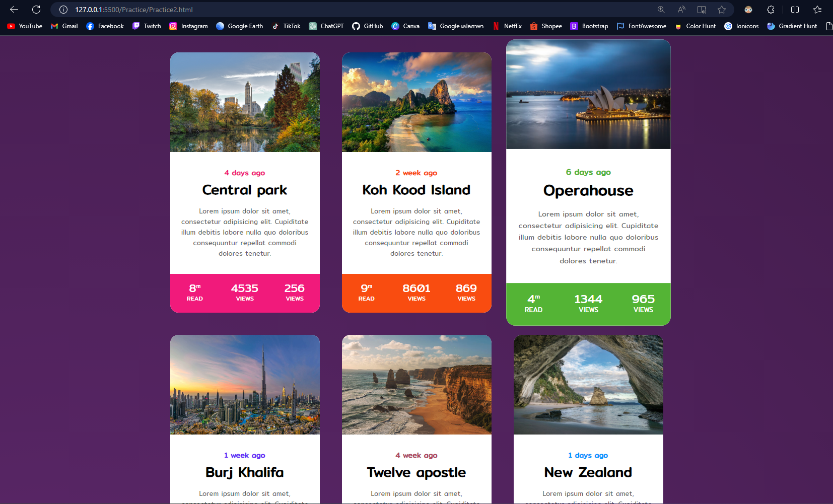Open the Google Earth bookmark
833x504 pixels.
pos(239,26)
